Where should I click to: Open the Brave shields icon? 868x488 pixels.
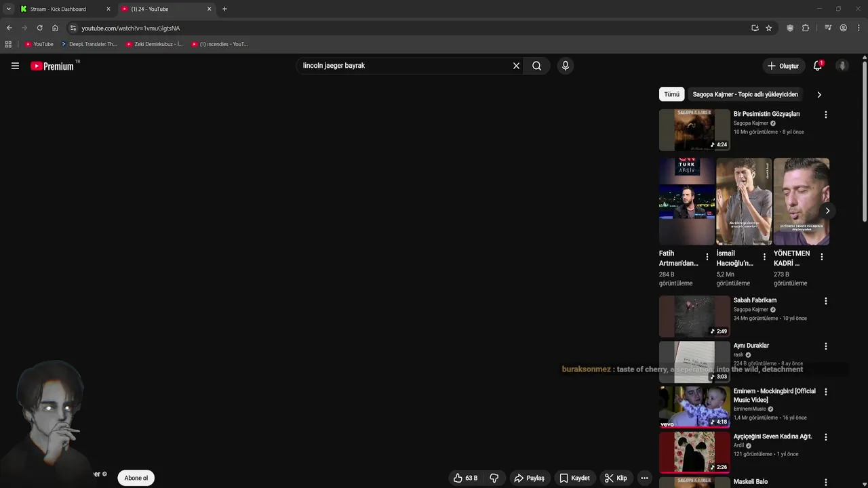tap(790, 28)
